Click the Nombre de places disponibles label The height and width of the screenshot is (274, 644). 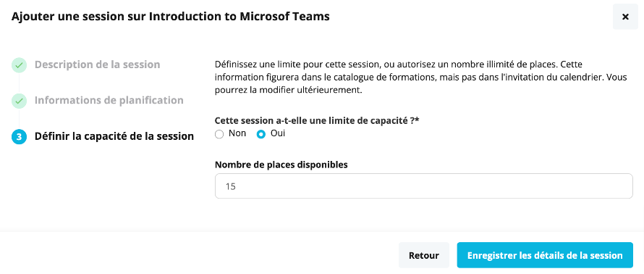point(281,165)
